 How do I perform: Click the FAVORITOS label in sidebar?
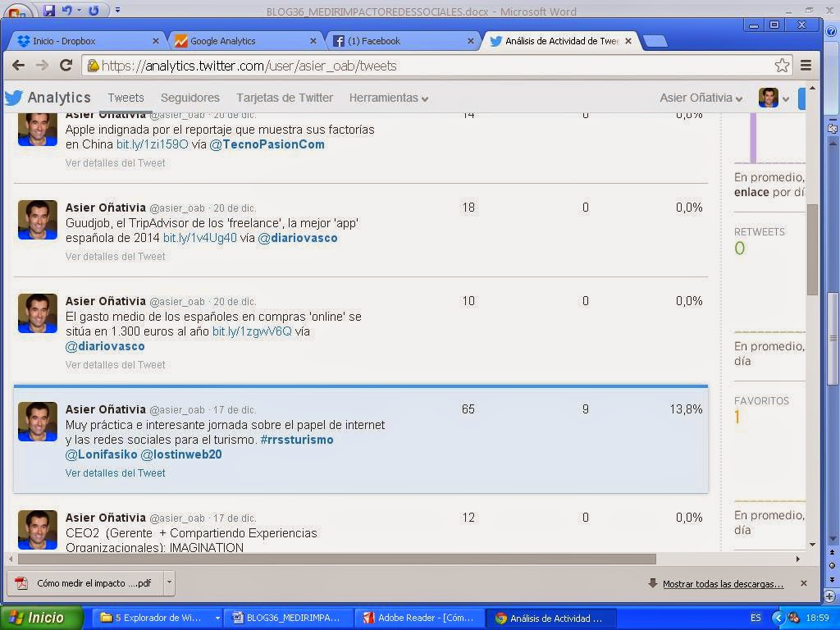761,400
